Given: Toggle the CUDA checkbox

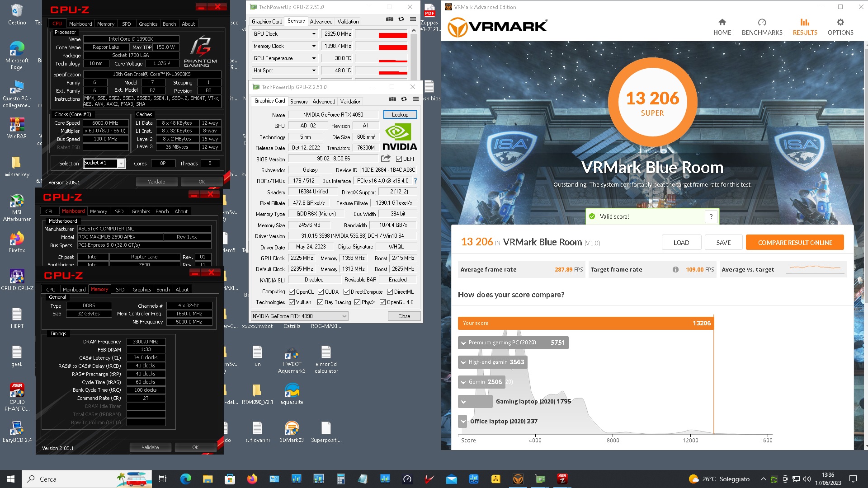Looking at the screenshot, I should (x=321, y=292).
